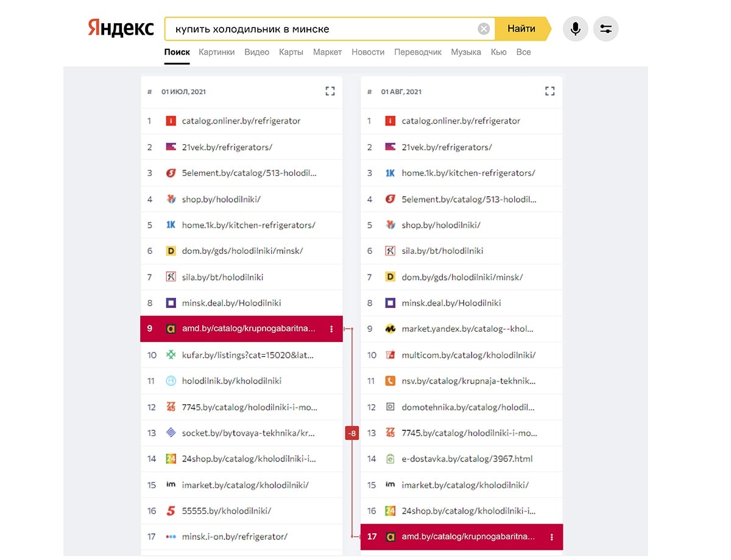Click the -8 position change badge
The height and width of the screenshot is (560, 731).
click(352, 433)
